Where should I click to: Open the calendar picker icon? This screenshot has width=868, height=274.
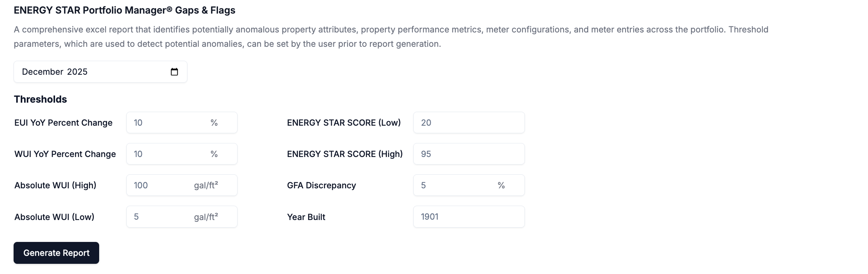174,72
